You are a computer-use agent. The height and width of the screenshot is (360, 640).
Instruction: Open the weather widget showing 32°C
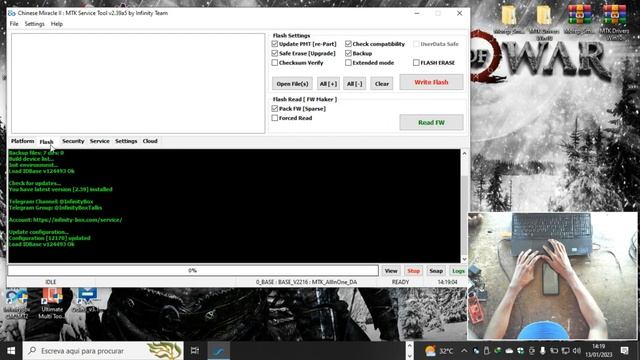tap(439, 351)
